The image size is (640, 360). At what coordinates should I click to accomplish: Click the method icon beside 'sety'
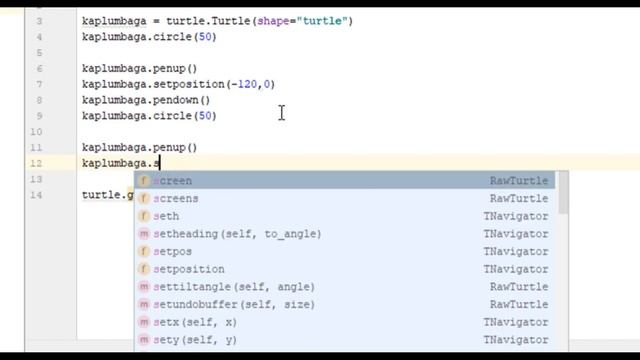[144, 340]
